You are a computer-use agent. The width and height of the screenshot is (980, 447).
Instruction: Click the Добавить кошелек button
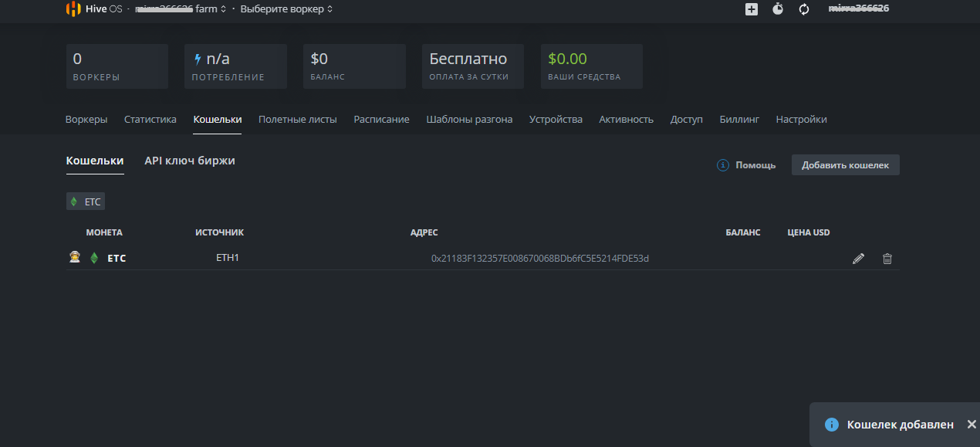click(845, 165)
